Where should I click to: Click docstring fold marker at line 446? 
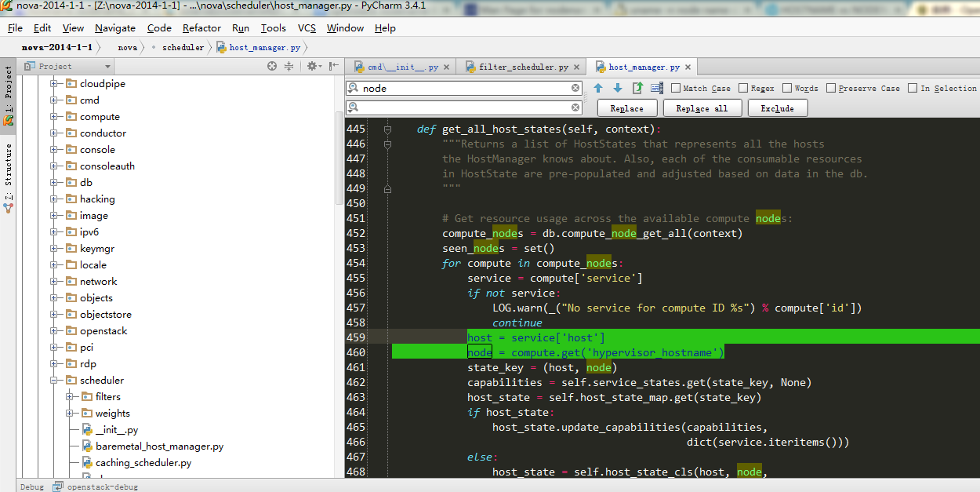pyautogui.click(x=387, y=144)
